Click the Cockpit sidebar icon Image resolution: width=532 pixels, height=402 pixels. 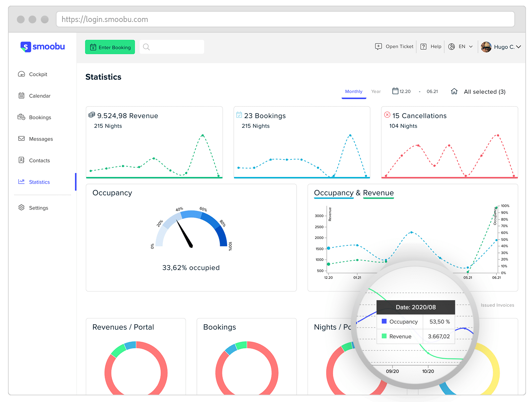coord(21,74)
